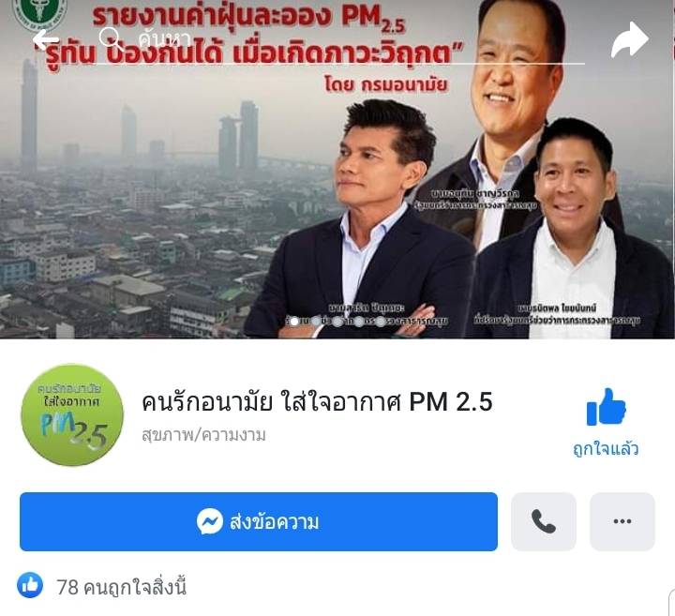Screen dimensions: 675x616
Task: Tap the back arrow icon
Action: (46, 40)
